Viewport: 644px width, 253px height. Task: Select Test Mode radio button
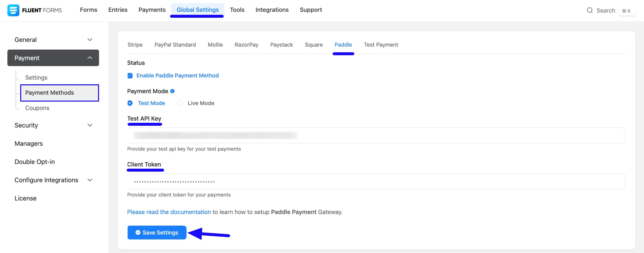click(130, 103)
